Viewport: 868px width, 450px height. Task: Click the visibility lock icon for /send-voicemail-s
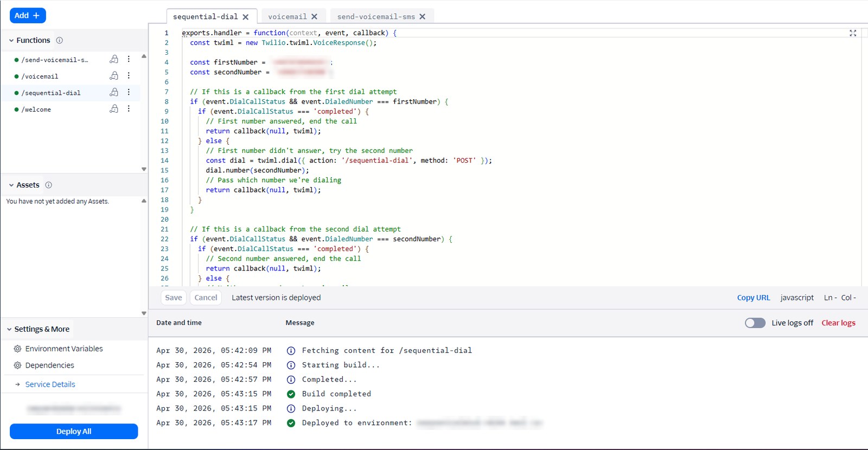point(114,59)
